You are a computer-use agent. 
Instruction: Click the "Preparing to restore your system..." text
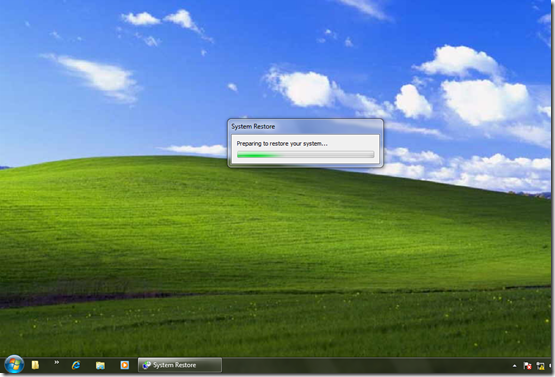282,144
